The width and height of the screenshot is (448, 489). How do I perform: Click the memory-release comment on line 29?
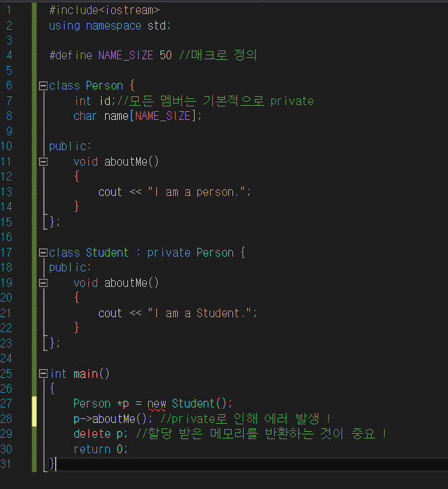point(261,434)
